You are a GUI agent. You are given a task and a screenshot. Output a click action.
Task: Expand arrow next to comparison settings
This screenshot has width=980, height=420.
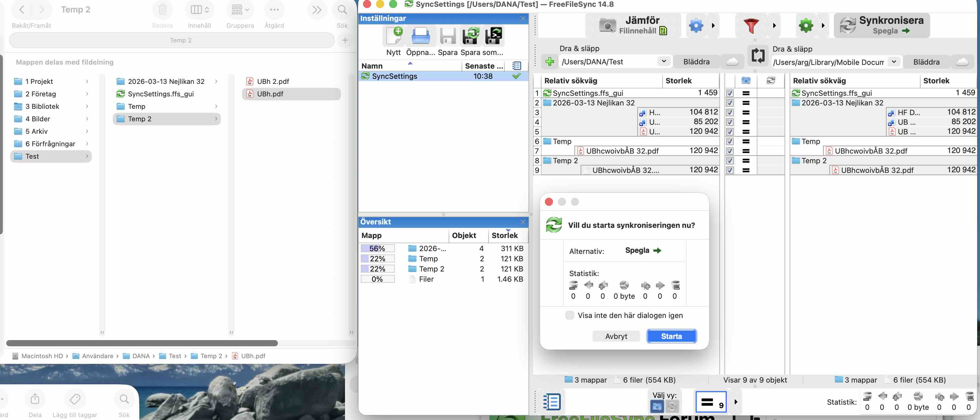click(713, 26)
